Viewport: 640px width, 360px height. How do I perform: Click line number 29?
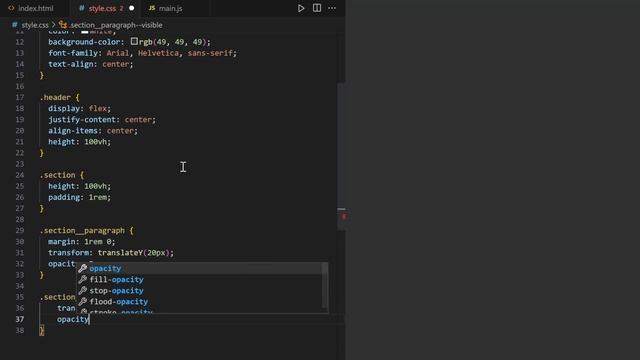click(x=20, y=230)
